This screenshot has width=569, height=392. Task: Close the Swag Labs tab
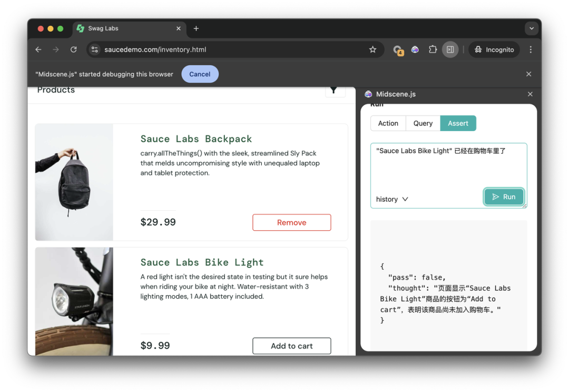pos(179,28)
